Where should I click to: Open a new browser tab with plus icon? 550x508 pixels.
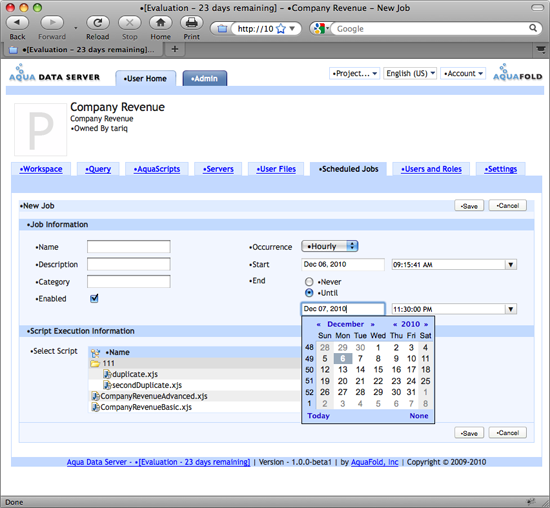point(175,49)
